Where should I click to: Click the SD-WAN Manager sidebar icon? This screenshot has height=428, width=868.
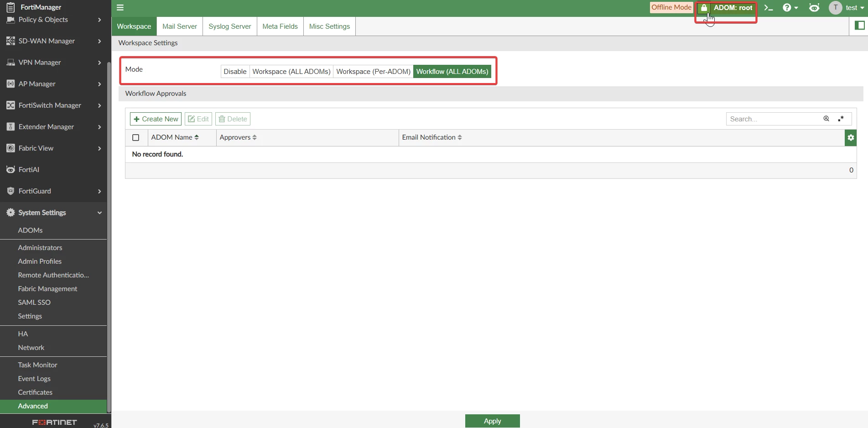tap(10, 41)
